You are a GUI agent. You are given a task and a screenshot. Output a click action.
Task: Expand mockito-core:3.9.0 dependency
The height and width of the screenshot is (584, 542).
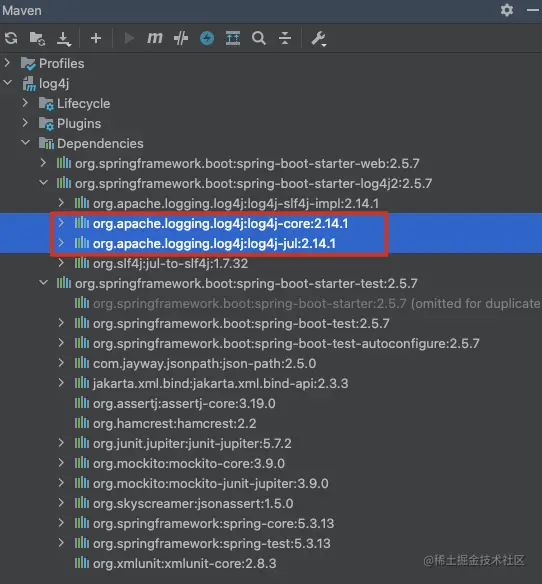61,463
